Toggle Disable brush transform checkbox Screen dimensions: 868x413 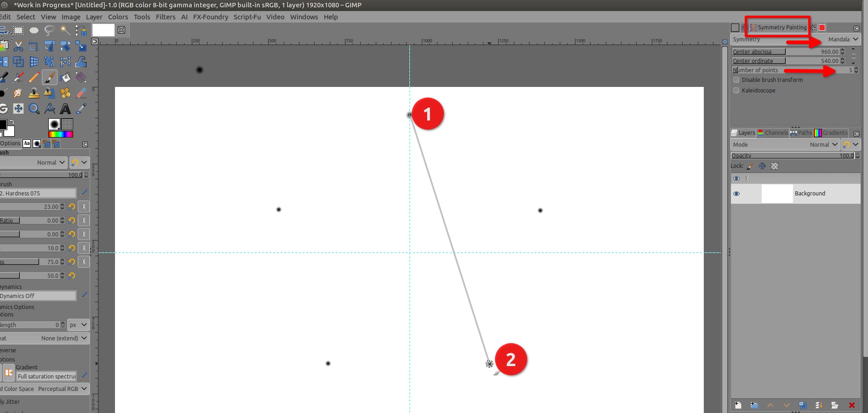click(x=736, y=80)
